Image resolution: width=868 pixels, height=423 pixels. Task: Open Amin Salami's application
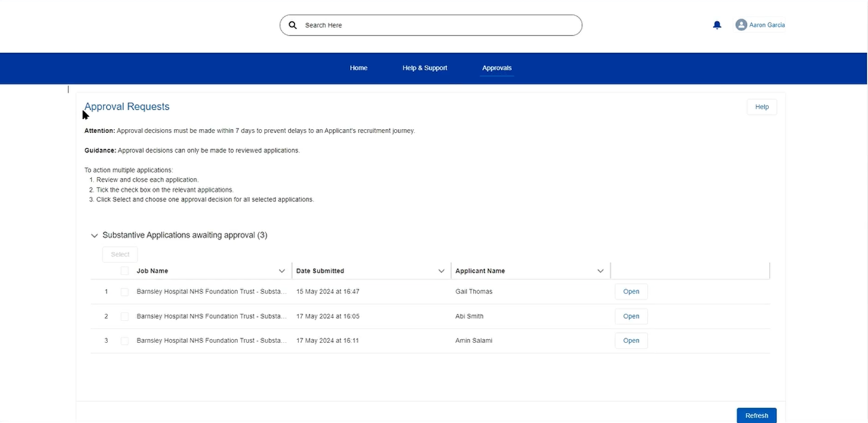[631, 341]
